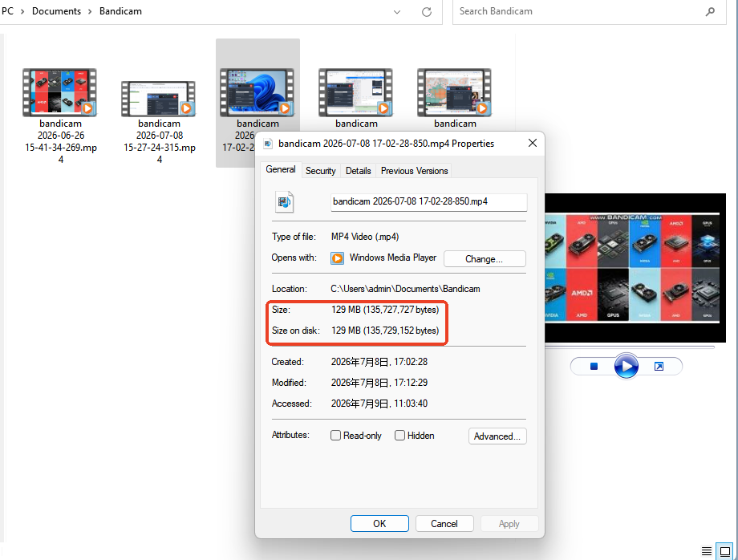Click the MP4 Video (.mp4) type text
This screenshot has height=560, width=738.
coord(365,237)
